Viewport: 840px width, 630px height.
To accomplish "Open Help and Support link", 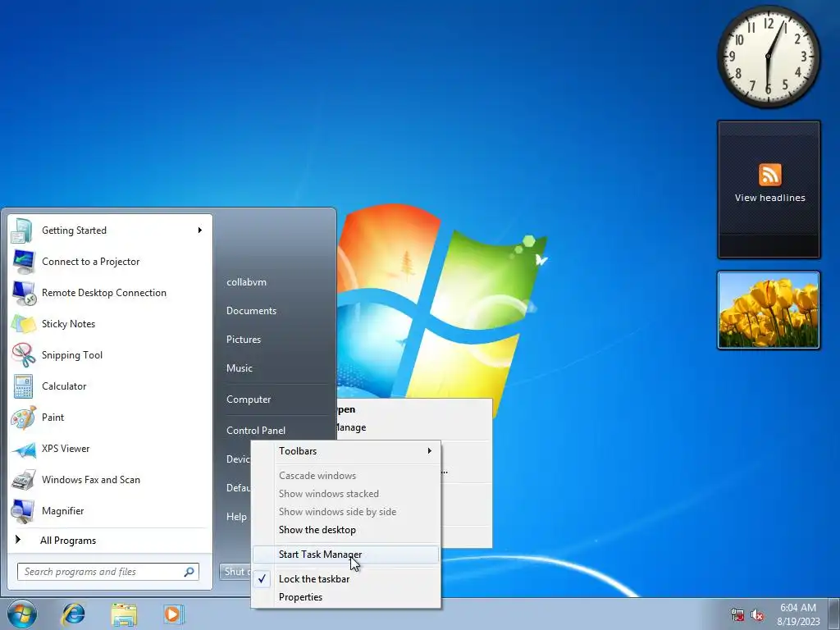I will tap(236, 517).
